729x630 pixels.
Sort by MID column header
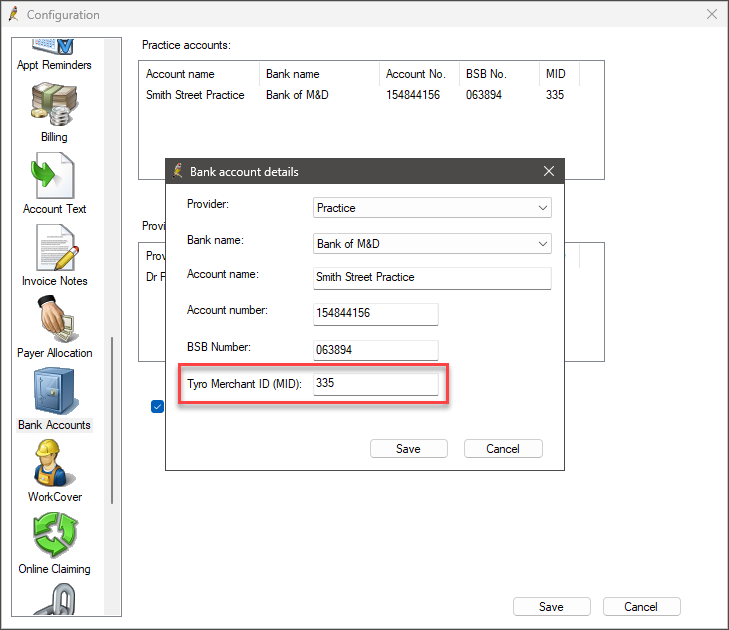[559, 74]
